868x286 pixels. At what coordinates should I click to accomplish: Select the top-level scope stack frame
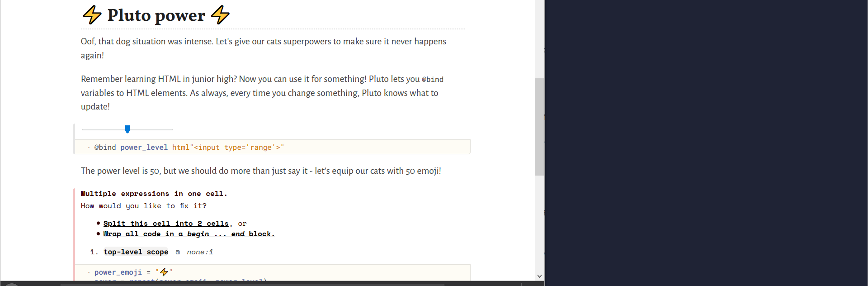click(x=136, y=252)
